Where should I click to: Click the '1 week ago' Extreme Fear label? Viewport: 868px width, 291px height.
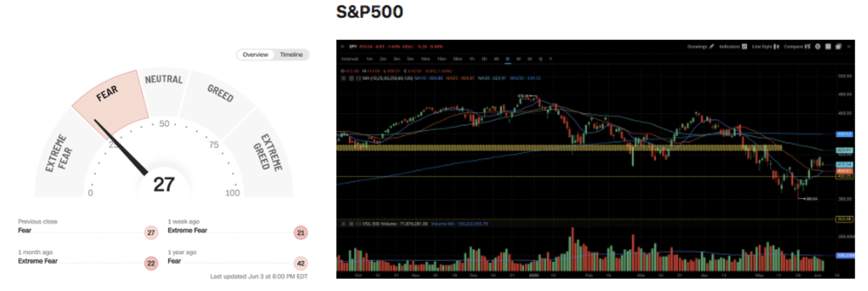(x=187, y=230)
